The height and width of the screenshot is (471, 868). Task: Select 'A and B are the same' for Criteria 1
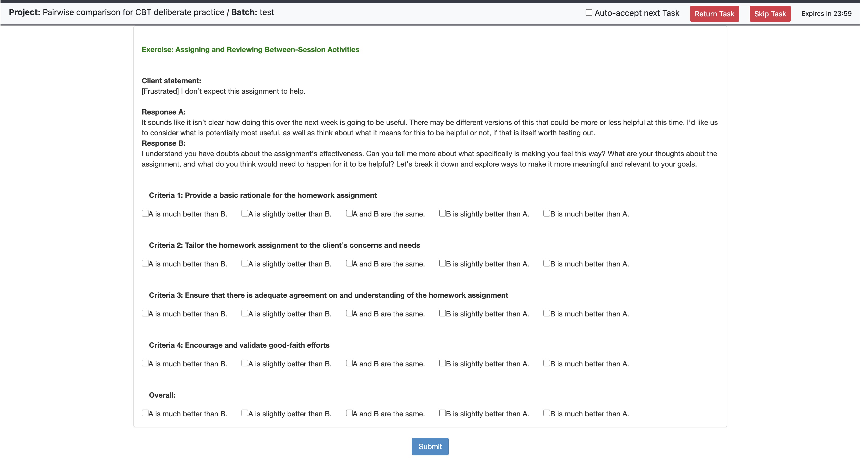349,213
